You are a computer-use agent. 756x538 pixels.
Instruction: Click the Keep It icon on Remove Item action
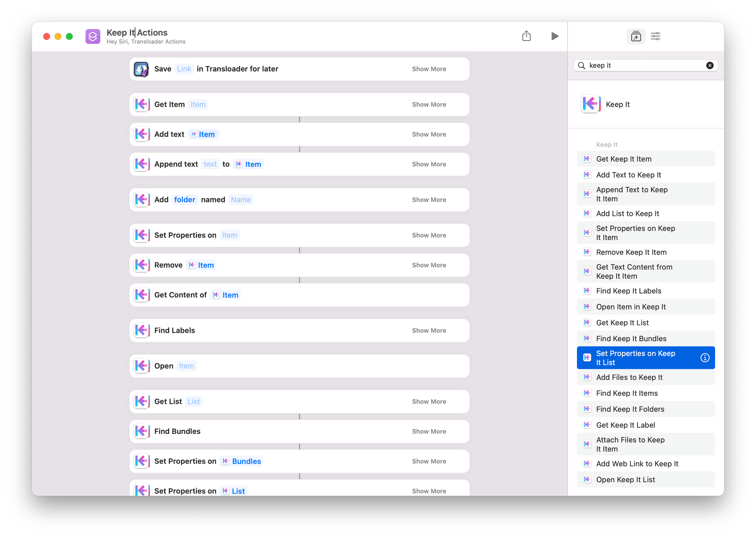point(141,265)
